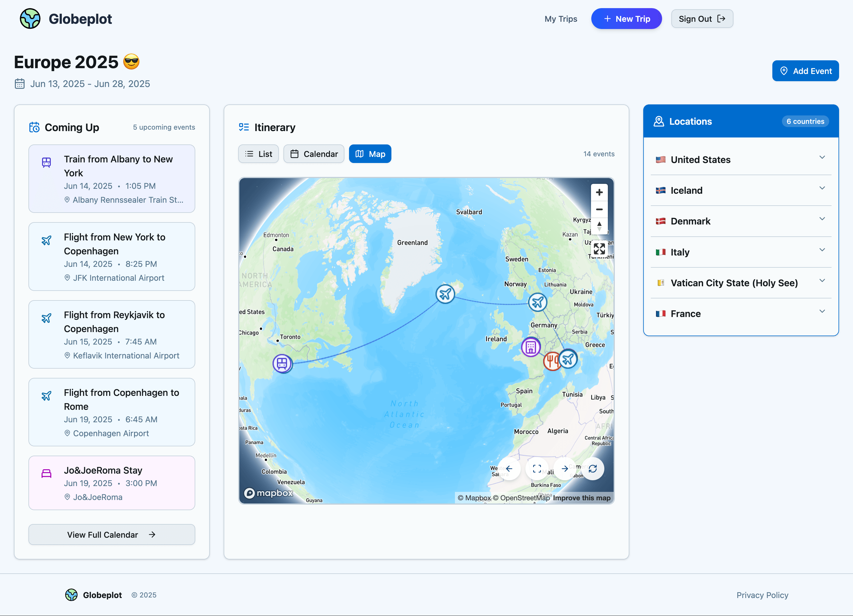The height and width of the screenshot is (616, 853).
Task: Click View Full Calendar button
Action: pos(112,535)
